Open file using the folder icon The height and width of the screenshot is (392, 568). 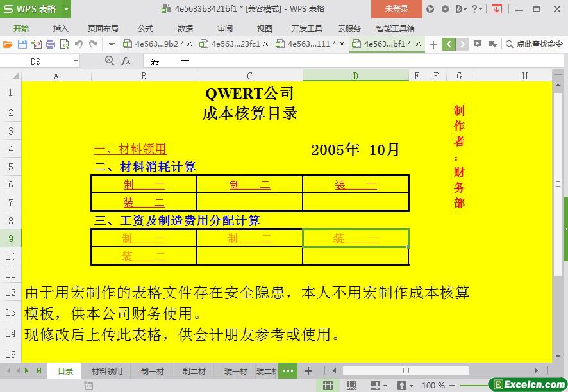click(8, 44)
